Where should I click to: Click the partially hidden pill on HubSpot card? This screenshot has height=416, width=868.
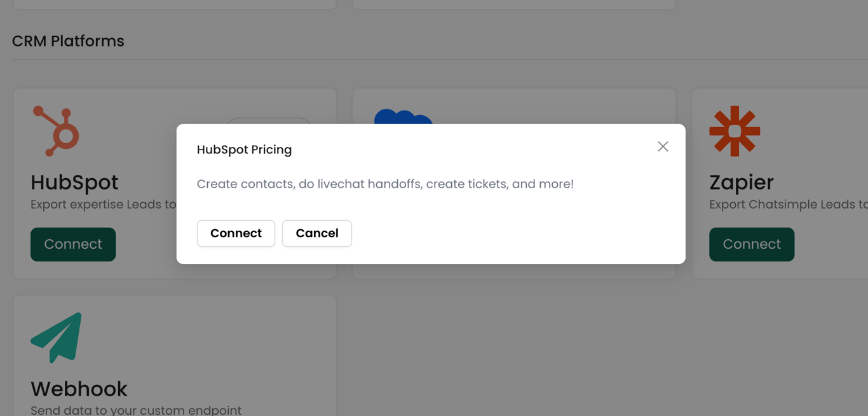pyautogui.click(x=268, y=120)
